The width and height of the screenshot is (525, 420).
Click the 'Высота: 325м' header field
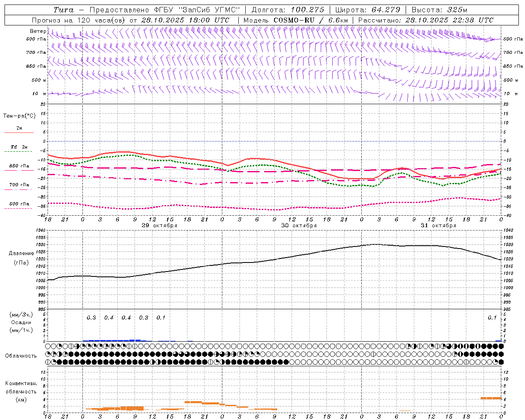point(439,10)
